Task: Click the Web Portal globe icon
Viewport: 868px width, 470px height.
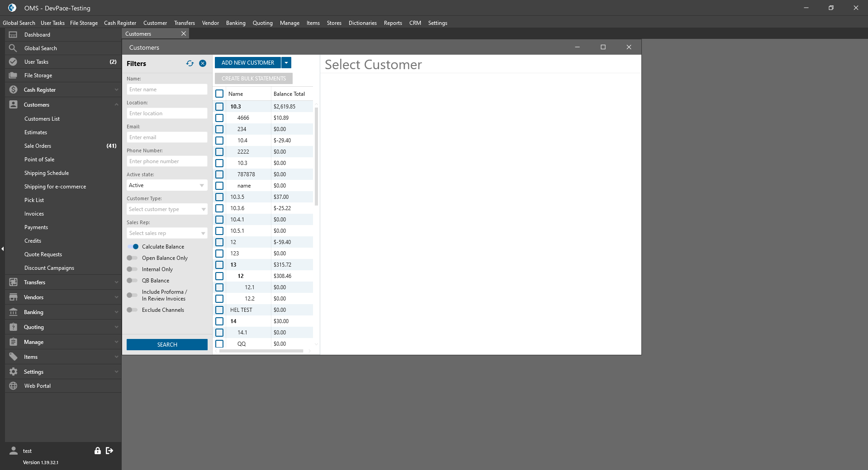Action: 13,386
